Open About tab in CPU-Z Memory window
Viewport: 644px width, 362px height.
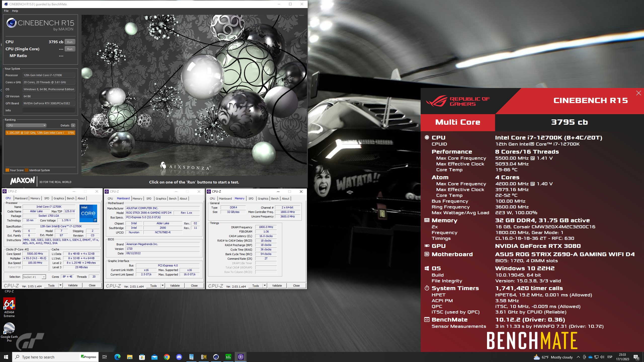click(286, 199)
